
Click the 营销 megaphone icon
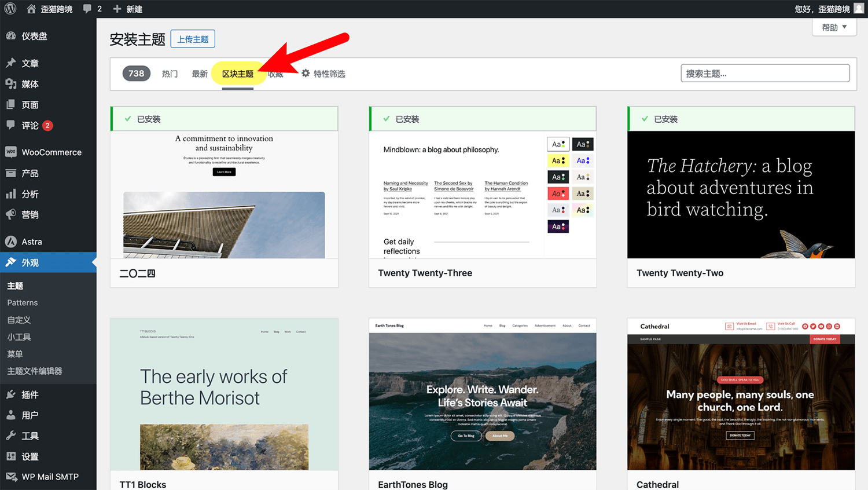[11, 214]
